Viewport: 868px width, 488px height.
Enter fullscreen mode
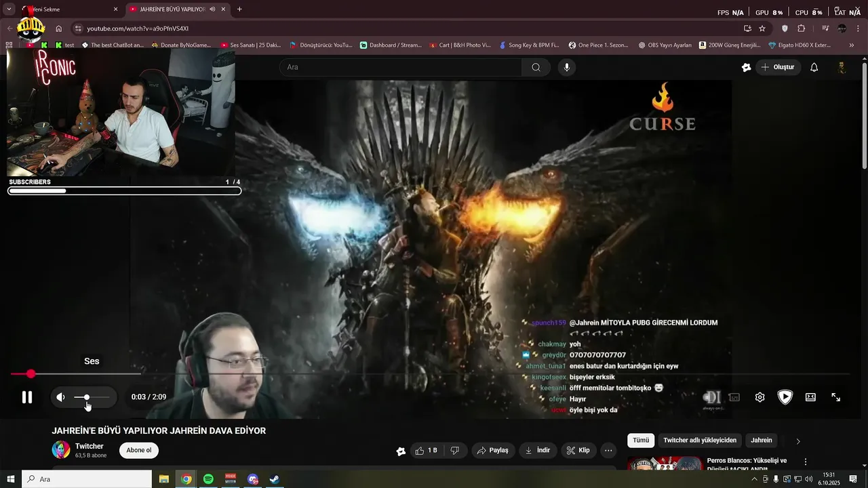point(836,397)
